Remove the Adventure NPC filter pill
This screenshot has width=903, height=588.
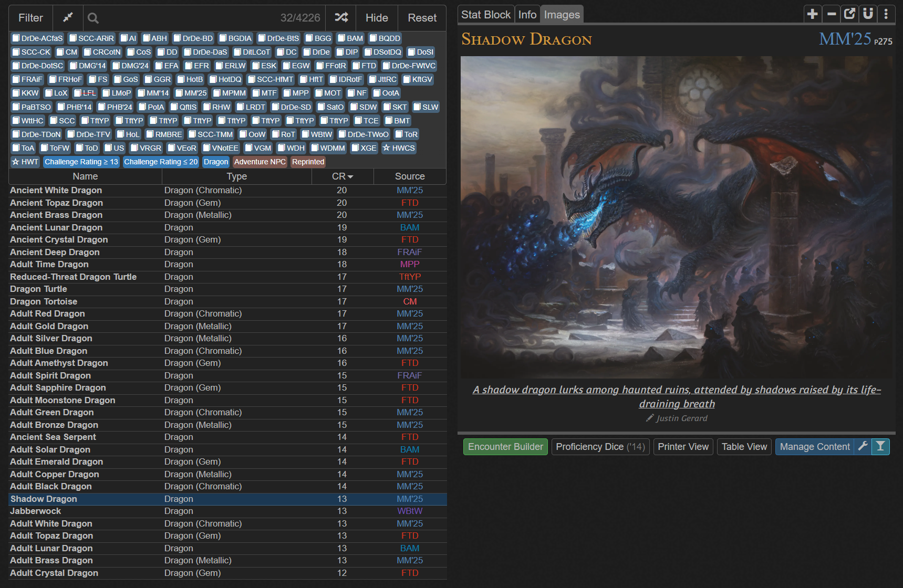pos(260,162)
